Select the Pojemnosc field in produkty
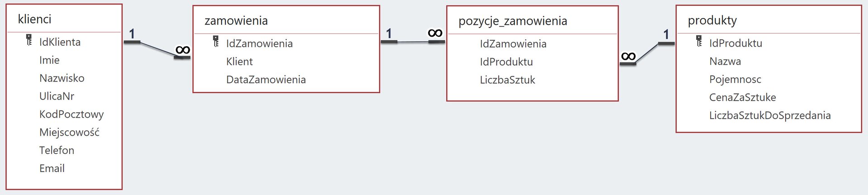Image resolution: width=868 pixels, height=195 pixels. (x=735, y=79)
